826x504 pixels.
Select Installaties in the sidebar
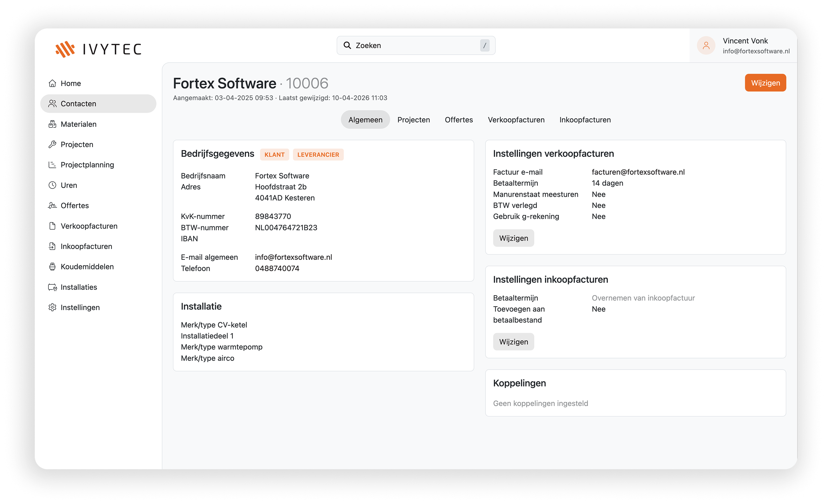(98, 287)
